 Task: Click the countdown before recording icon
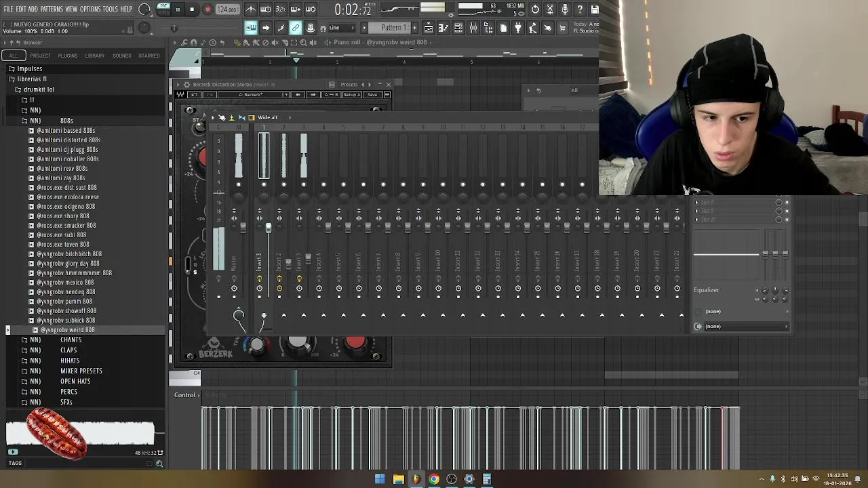281,9
